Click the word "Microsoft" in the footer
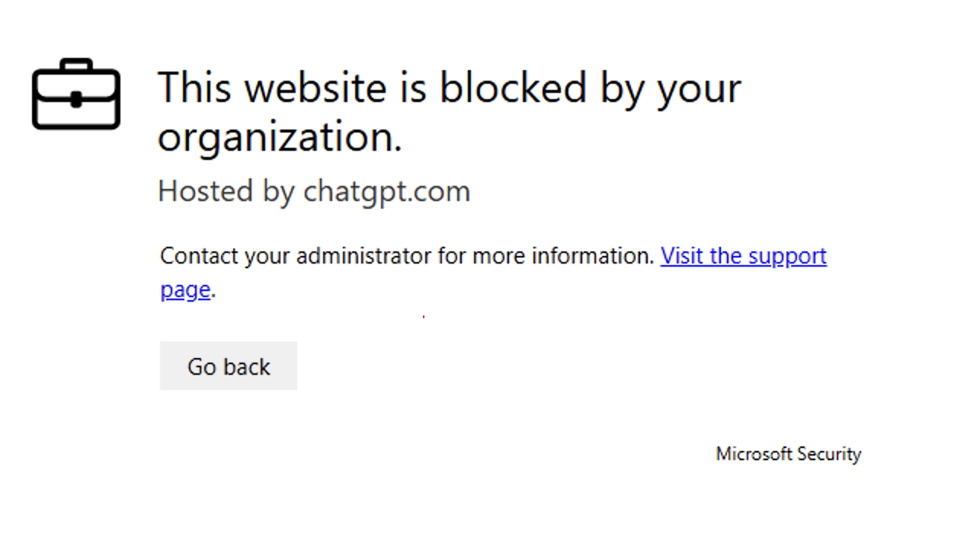This screenshot has height=547, width=980. pos(754,454)
